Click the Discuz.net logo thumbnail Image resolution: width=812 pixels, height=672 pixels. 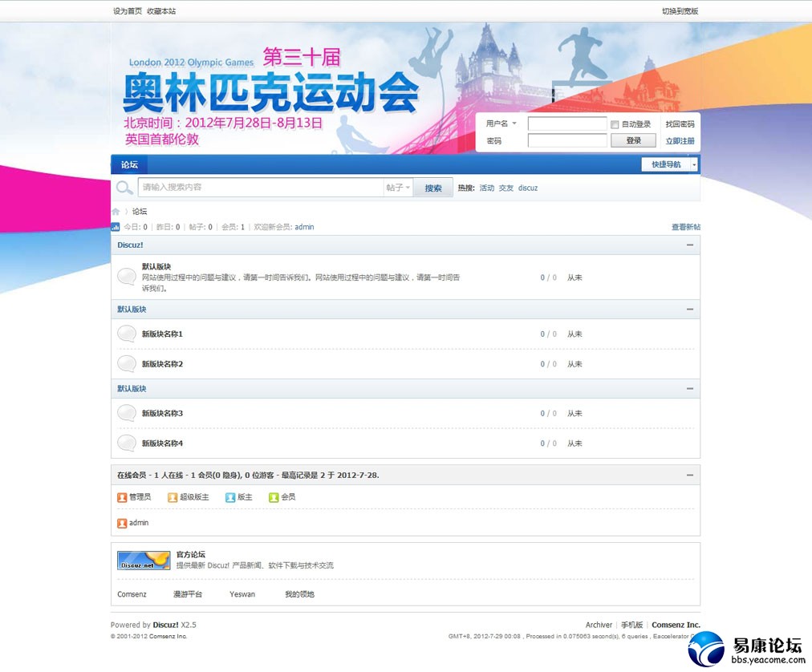pos(144,561)
